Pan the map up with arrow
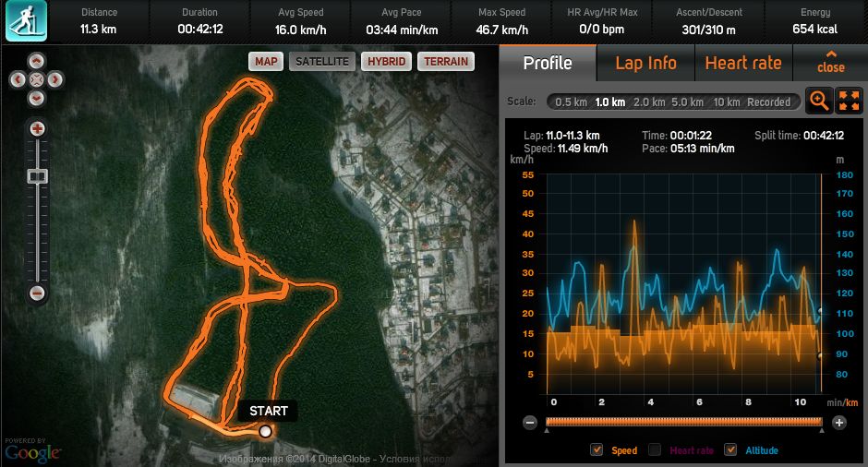 click(37, 61)
